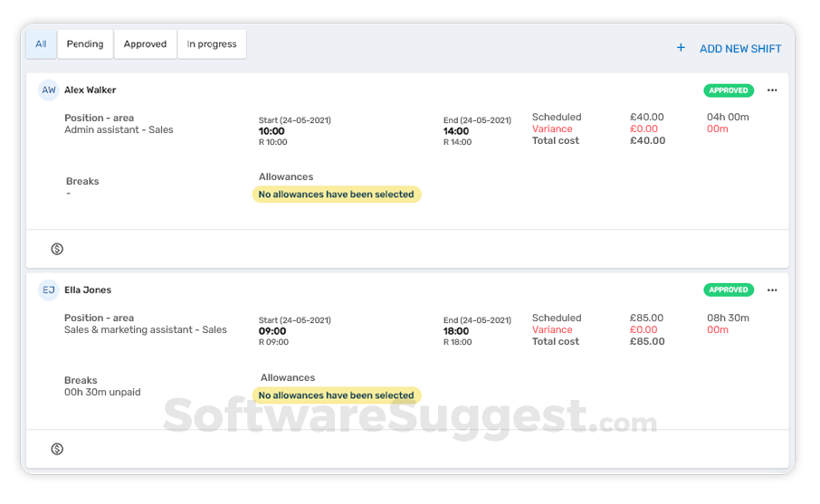
Task: Switch to the Pending tab
Action: pyautogui.click(x=85, y=44)
